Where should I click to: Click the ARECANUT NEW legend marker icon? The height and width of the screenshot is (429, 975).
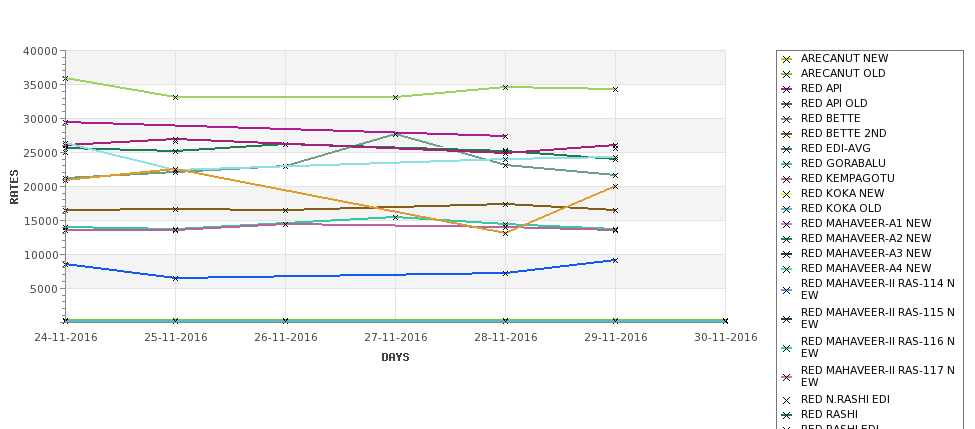click(786, 60)
